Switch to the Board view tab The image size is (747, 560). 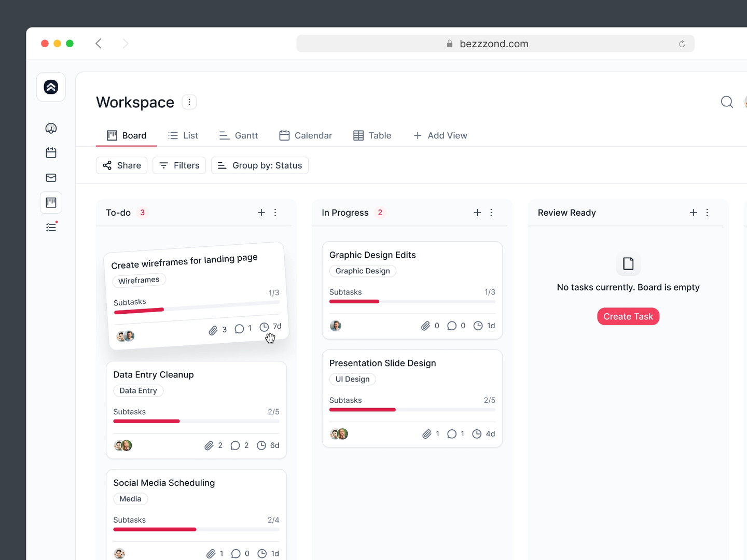point(127,135)
